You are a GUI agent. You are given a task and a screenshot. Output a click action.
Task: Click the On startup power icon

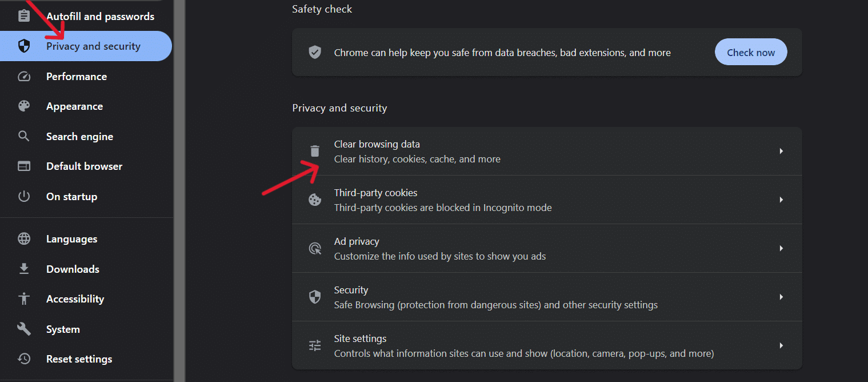pos(24,196)
